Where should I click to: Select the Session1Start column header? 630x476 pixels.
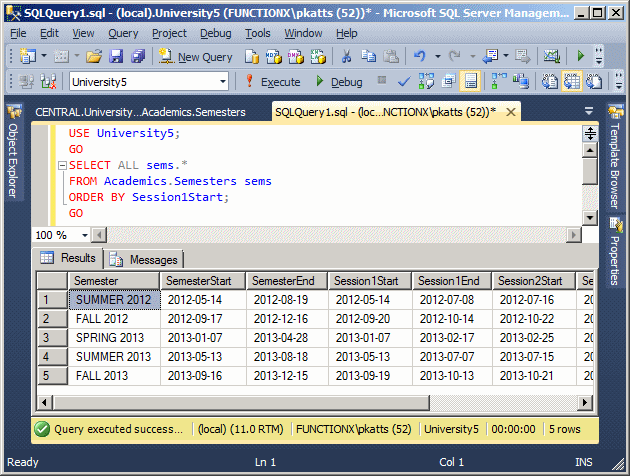pyautogui.click(x=370, y=281)
